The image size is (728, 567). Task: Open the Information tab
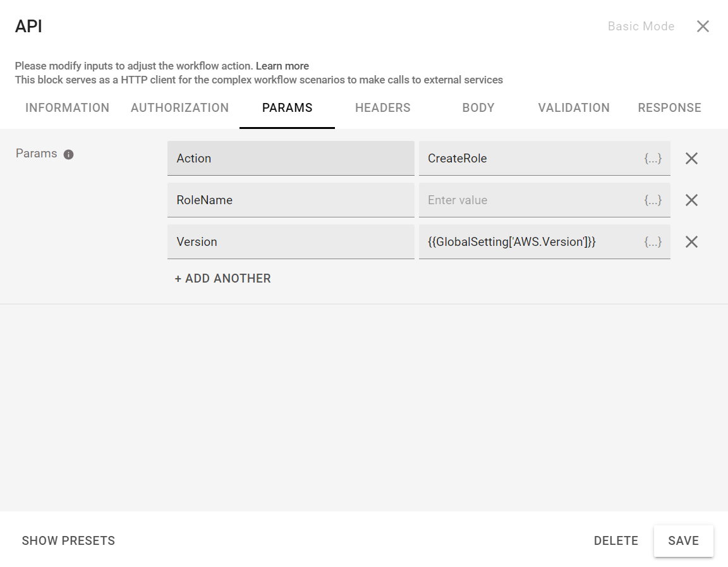(67, 108)
